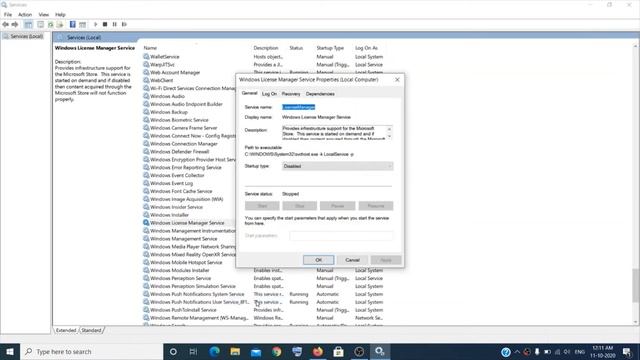Sort by the Log On As column header
Image resolution: width=640 pixels, height=360 pixels.
367,48
